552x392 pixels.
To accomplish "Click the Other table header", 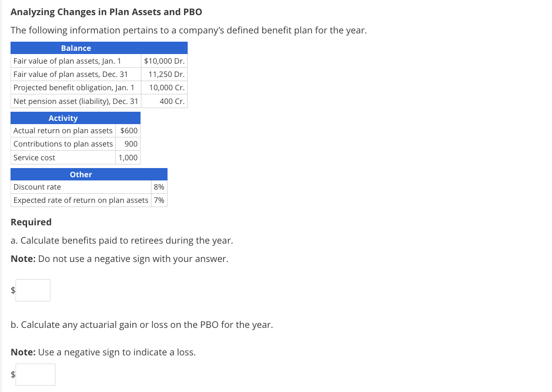I will 81,174.
